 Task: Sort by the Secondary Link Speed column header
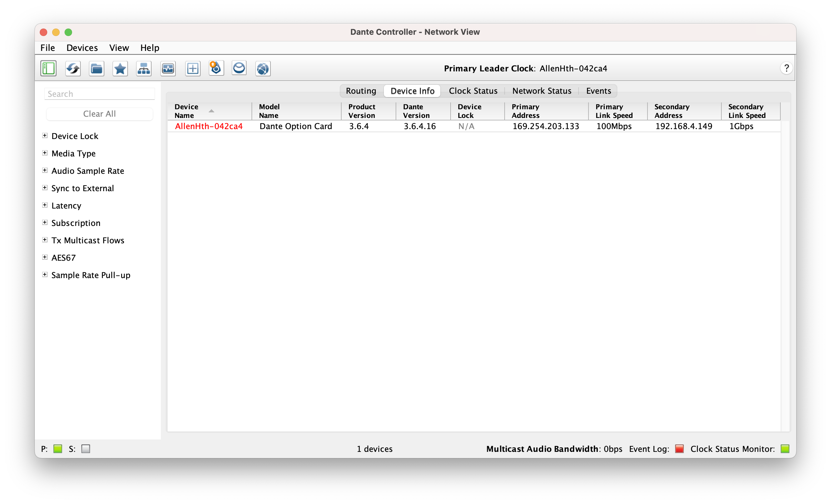coord(751,111)
